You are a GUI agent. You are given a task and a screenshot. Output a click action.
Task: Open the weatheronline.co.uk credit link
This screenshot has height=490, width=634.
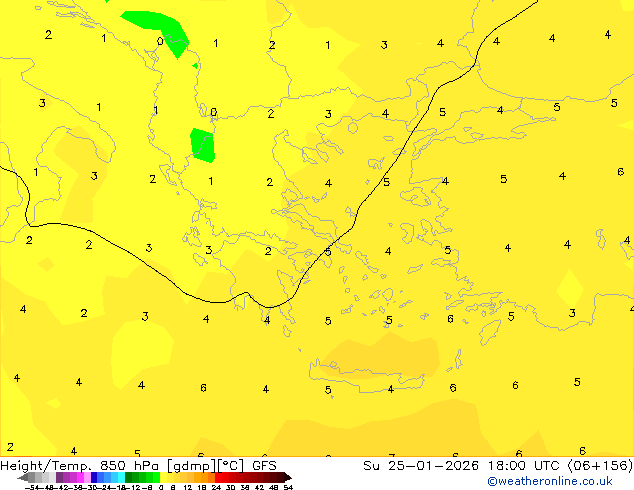[550, 481]
